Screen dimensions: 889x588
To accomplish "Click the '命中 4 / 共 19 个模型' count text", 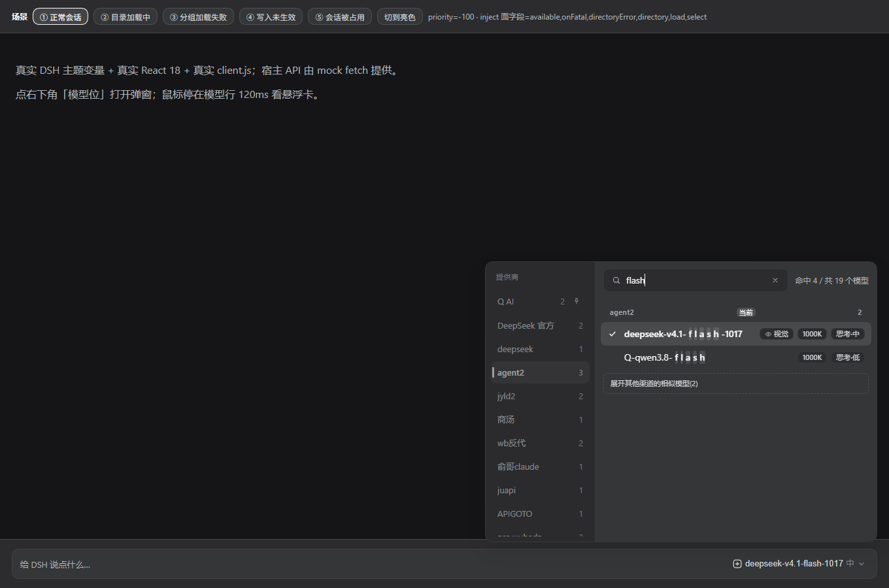I will click(x=831, y=280).
